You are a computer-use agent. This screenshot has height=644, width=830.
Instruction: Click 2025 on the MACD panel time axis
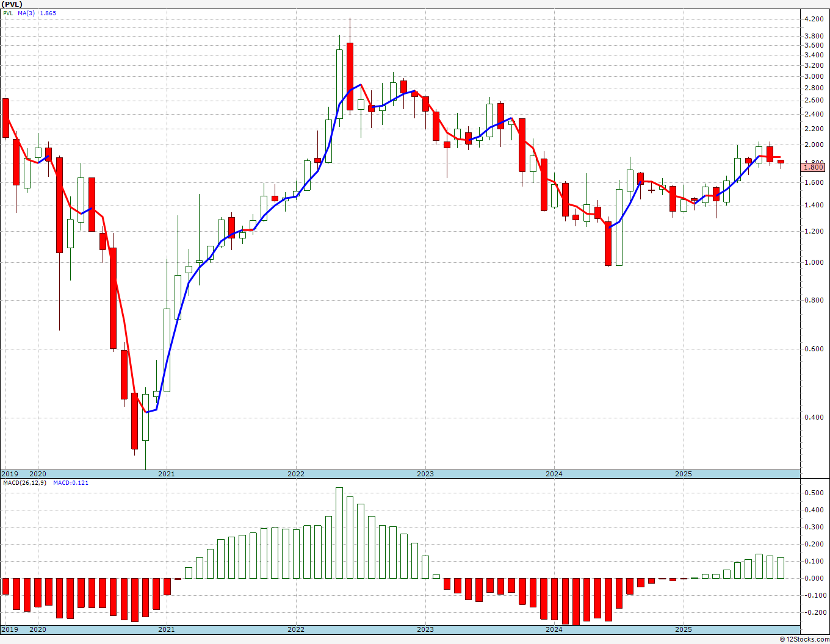click(x=684, y=629)
